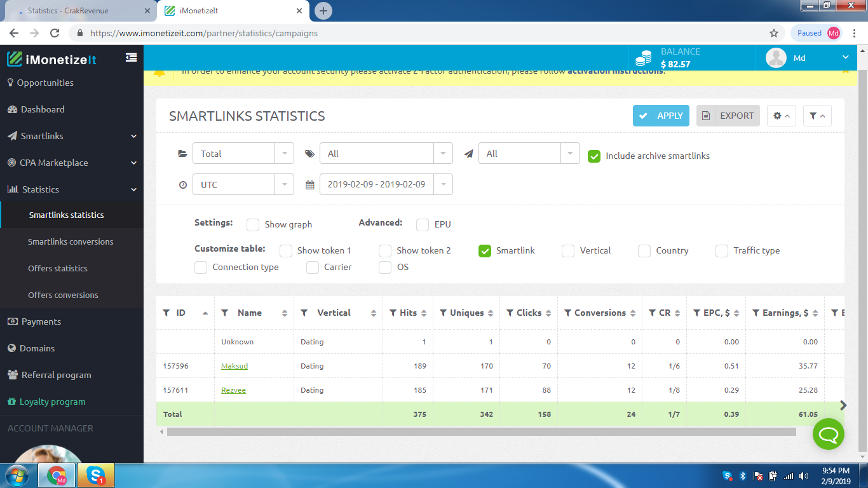Open the Windows Start menu
The width and height of the screenshot is (868, 488).
coord(17,475)
